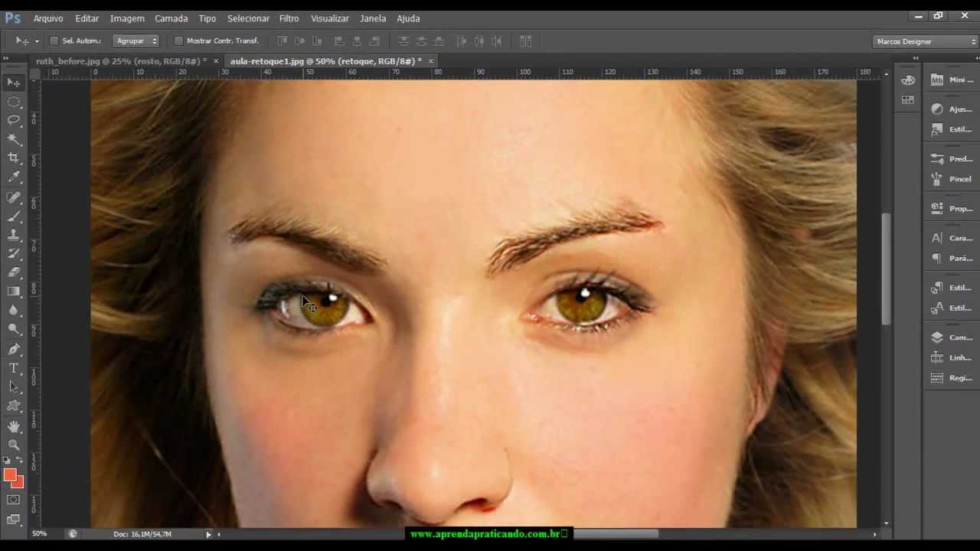Select the Gradient tool
This screenshot has height=551, width=980.
[x=14, y=291]
